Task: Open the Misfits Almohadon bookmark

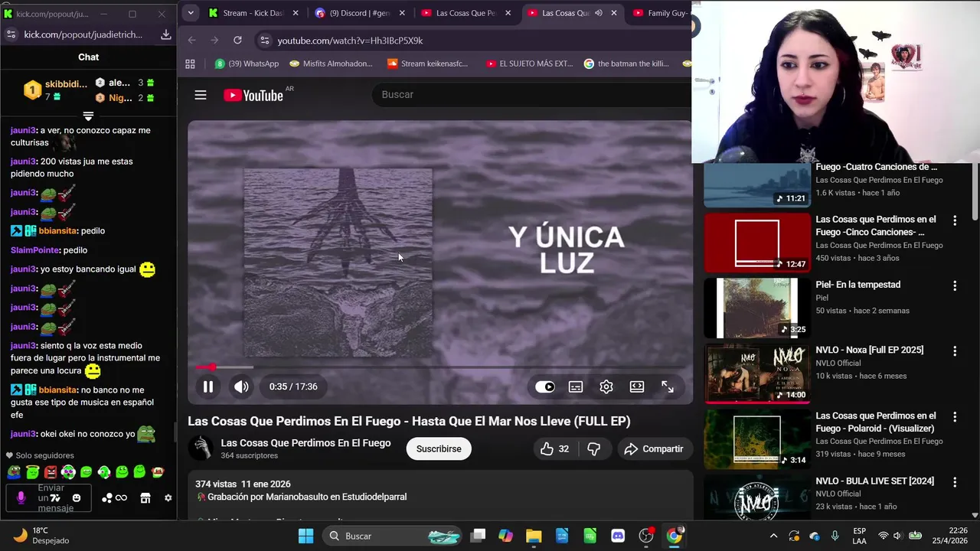Action: [331, 64]
